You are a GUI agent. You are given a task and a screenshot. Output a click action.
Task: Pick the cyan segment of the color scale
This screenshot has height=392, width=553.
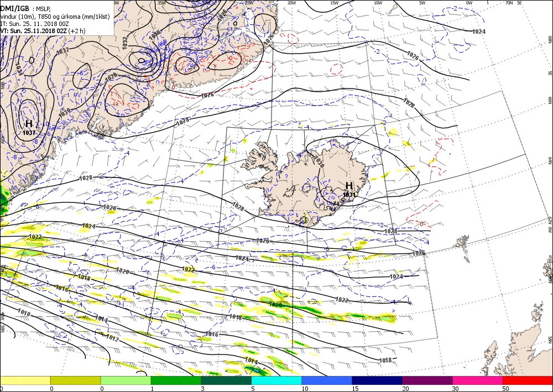point(276,380)
